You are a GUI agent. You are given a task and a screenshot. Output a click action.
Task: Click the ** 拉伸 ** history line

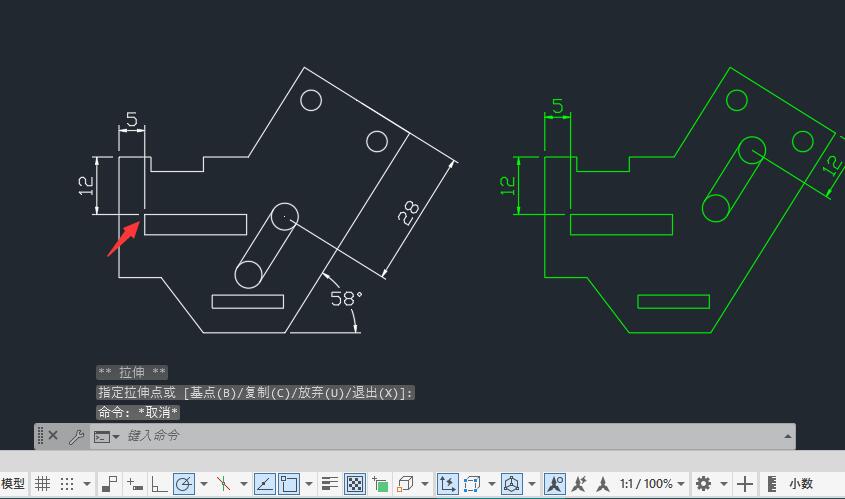132,372
